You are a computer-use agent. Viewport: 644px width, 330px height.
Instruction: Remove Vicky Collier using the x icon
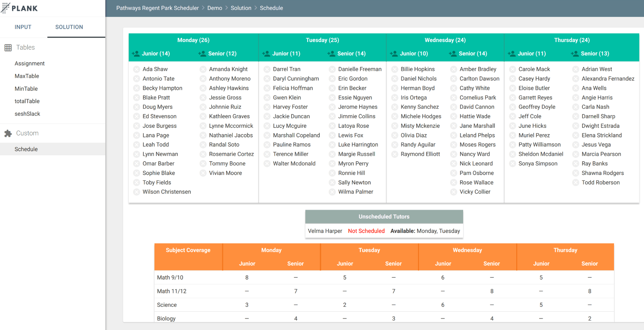tap(454, 192)
